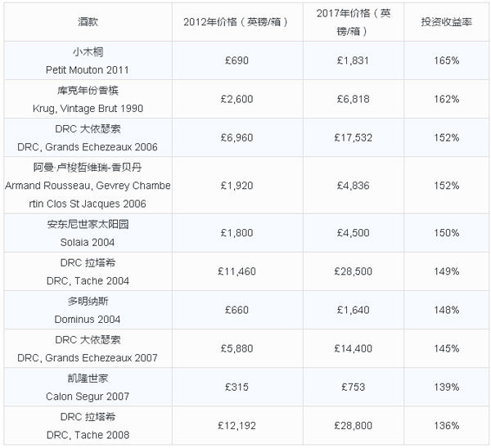This screenshot has height=448, width=491.
Task: Click the Dominus 2004 wine name
Action: (87, 310)
